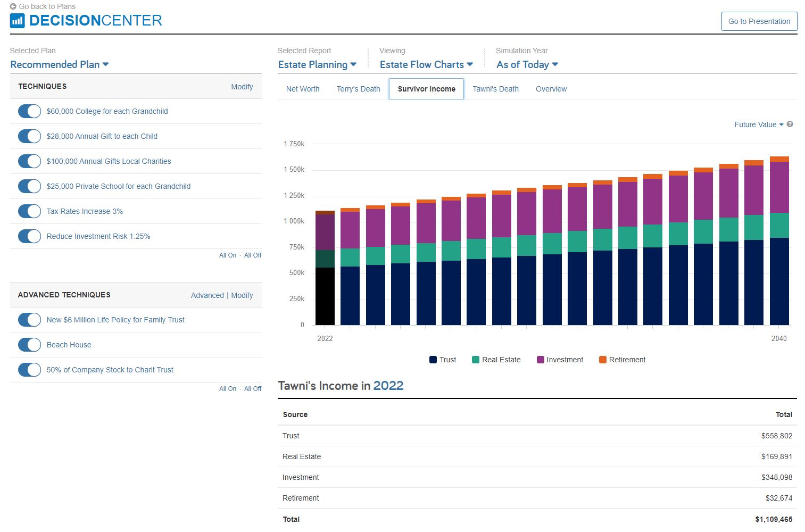Viewport: 805px width, 532px height.
Task: Click the Advanced link in Advanced Techniques
Action: 207,295
